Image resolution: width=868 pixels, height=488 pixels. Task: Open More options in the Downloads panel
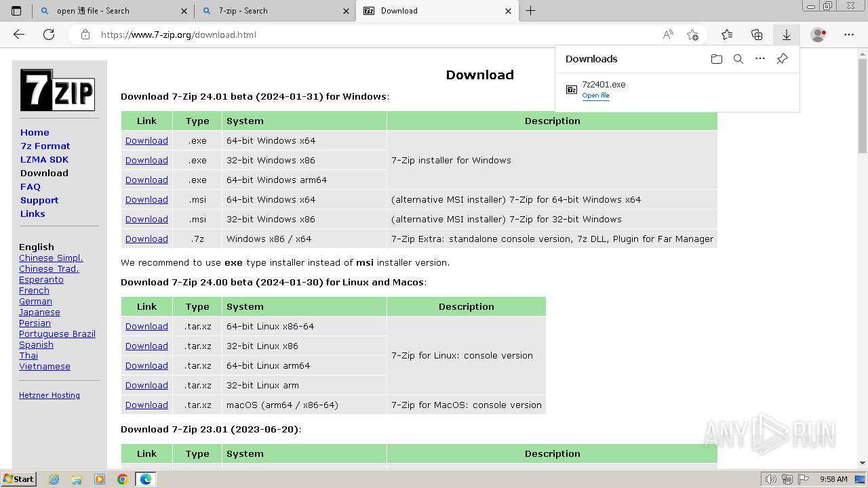[x=760, y=59]
